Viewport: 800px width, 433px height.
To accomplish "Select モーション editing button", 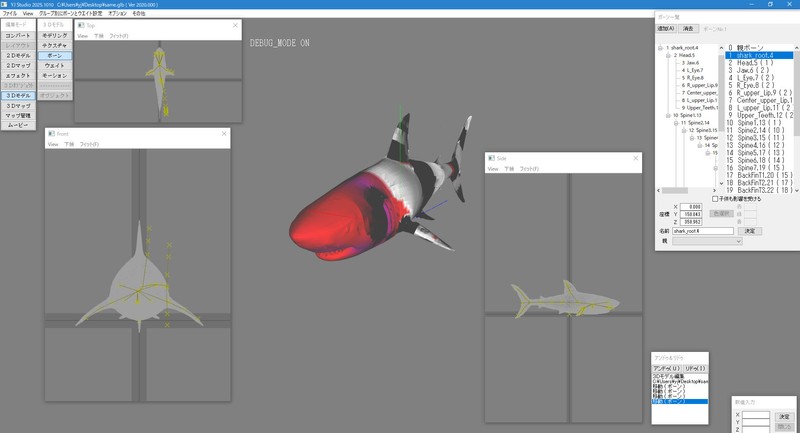I will (55, 75).
